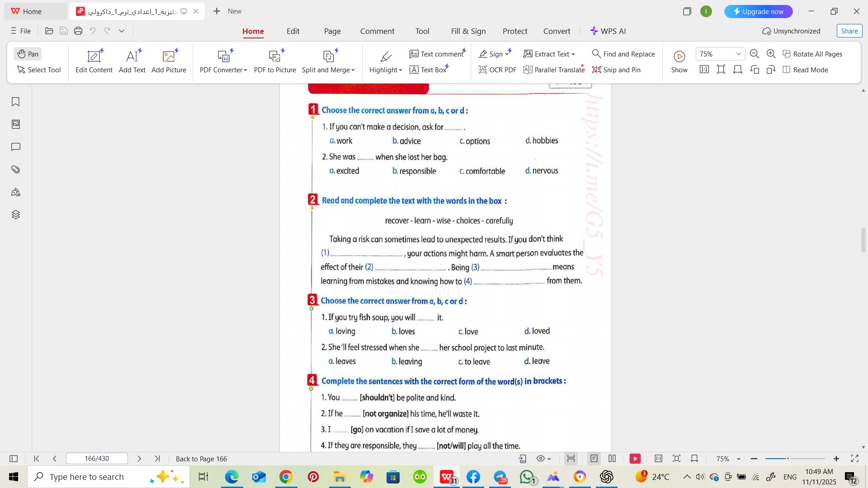Click the page number input field
868x488 pixels.
97,459
